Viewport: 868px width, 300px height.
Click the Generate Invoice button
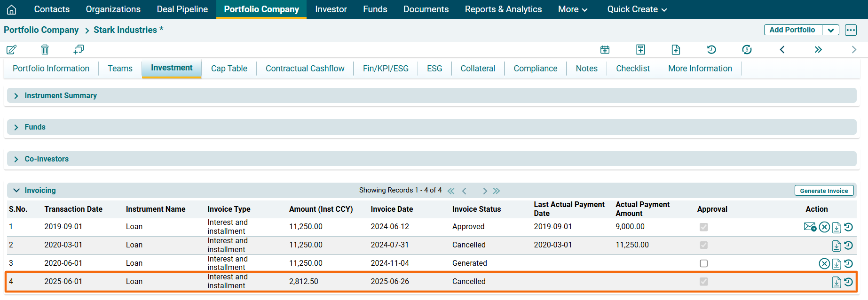[824, 191]
